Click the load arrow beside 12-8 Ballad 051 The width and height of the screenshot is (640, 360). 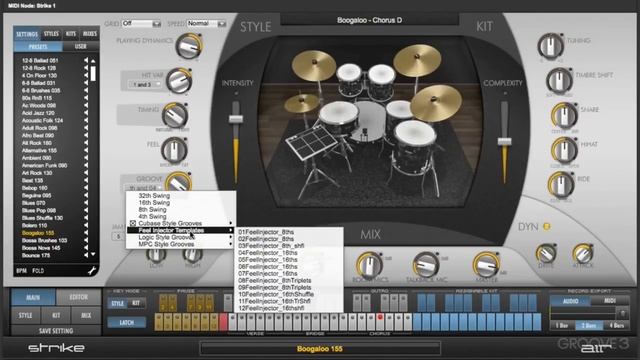(86, 60)
